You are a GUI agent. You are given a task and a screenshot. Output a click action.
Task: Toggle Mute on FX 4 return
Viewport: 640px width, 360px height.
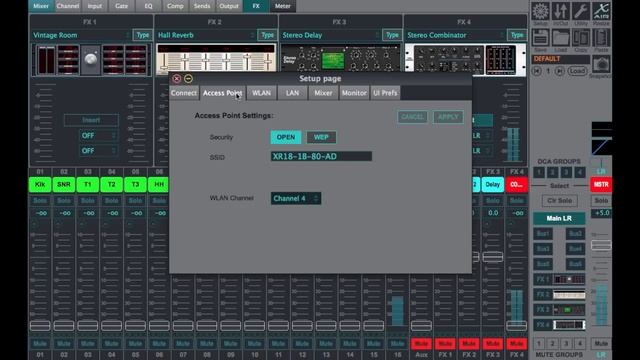(x=516, y=344)
